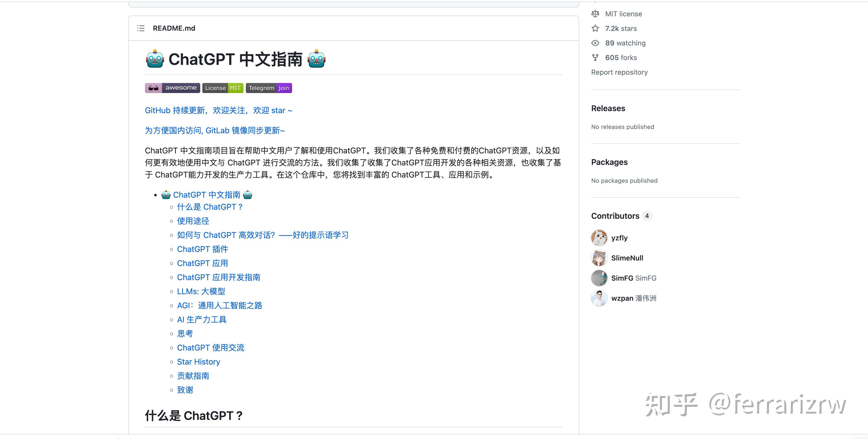This screenshot has height=439, width=868.
Task: Click the eye icon beside 89 watching
Action: (x=595, y=43)
